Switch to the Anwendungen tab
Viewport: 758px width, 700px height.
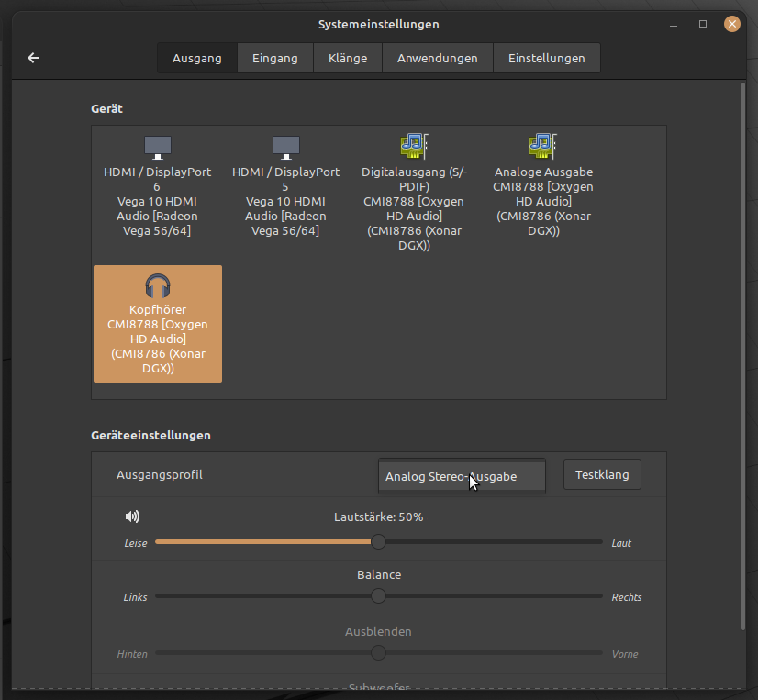(x=438, y=58)
